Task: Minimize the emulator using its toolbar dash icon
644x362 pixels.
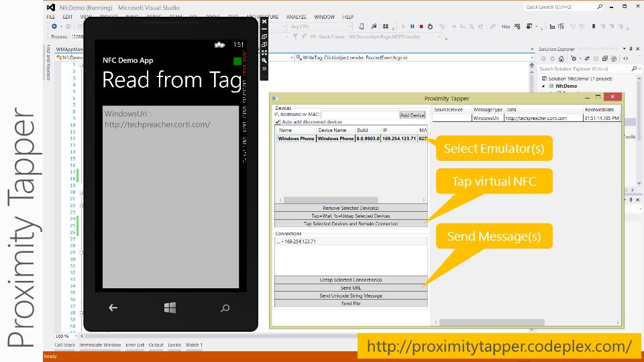Action: coord(264,29)
